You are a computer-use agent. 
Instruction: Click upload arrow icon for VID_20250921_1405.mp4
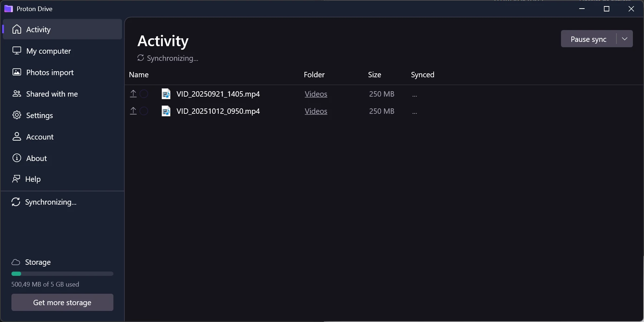[x=133, y=94]
